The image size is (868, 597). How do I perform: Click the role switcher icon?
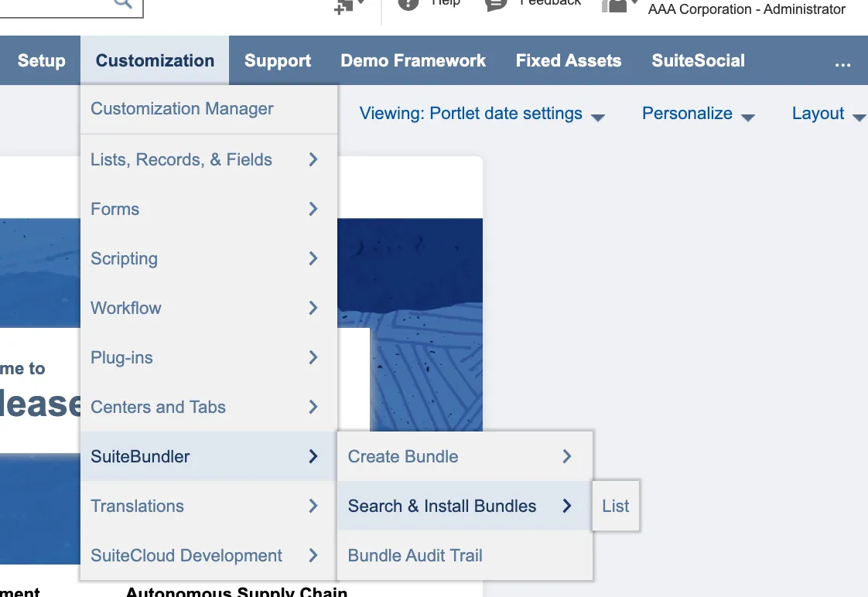click(x=616, y=5)
